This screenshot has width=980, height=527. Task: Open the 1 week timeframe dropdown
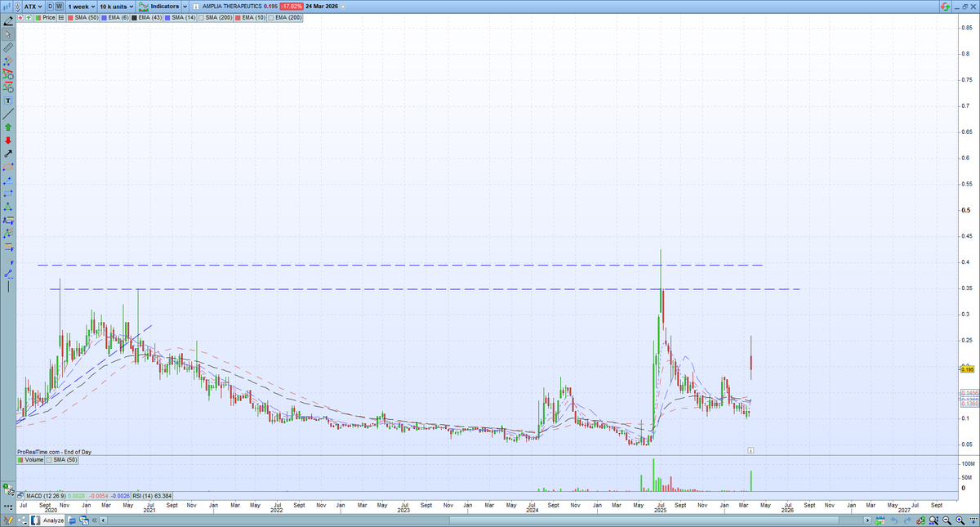point(81,7)
